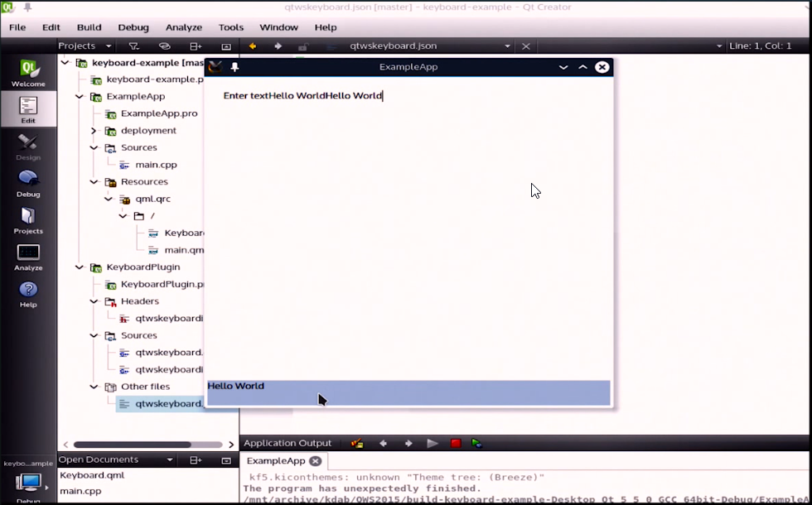Open the Build menu

pos(89,27)
